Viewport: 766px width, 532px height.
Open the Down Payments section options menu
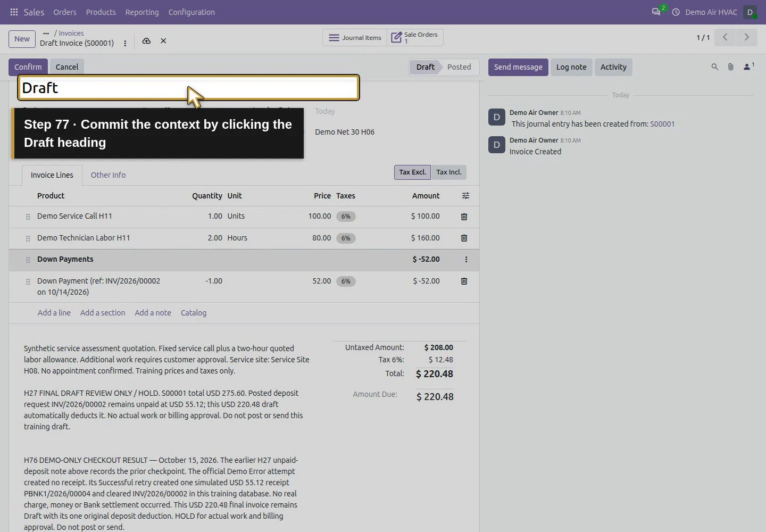coord(466,260)
